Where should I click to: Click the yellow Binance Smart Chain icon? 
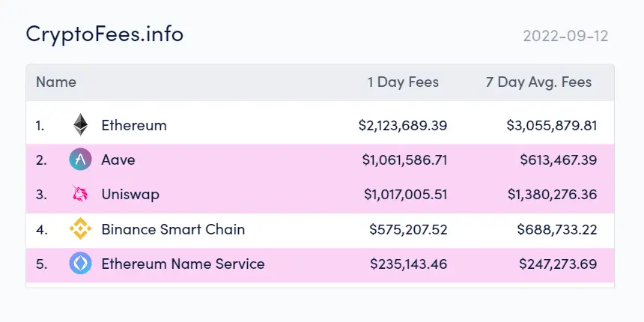click(81, 228)
